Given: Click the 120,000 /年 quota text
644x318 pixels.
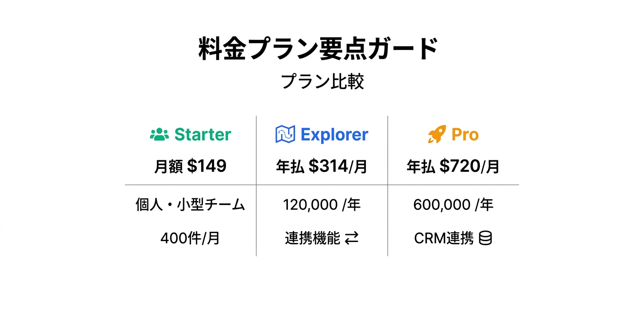Looking at the screenshot, I should (x=322, y=205).
